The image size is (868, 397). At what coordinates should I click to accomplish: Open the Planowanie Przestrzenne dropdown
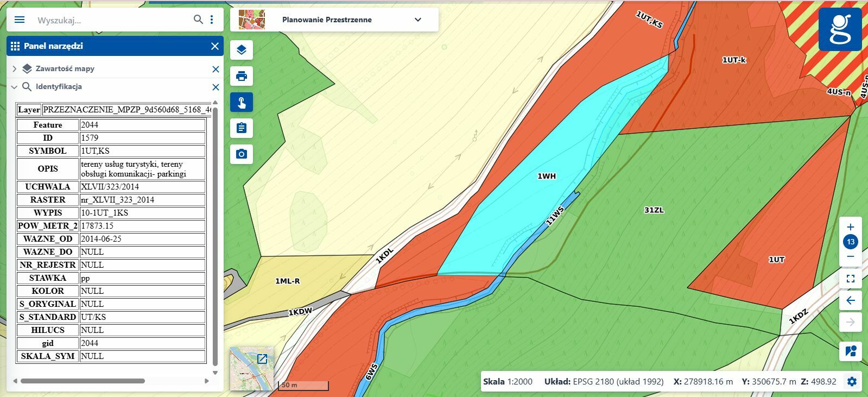click(x=417, y=20)
